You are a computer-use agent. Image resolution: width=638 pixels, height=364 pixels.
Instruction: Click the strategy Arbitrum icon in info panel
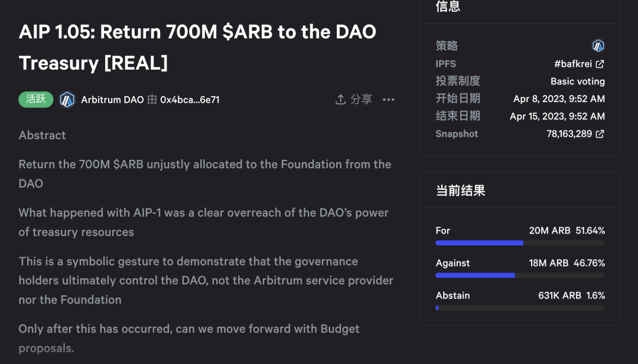[598, 45]
